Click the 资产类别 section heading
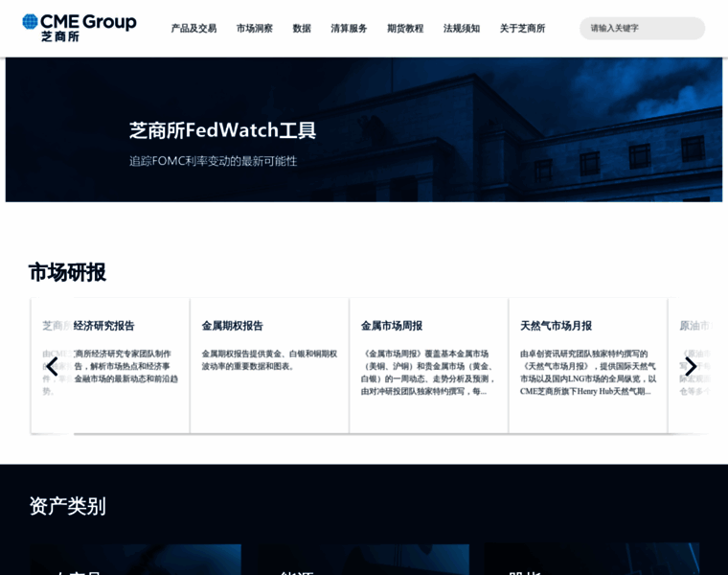 (x=67, y=506)
